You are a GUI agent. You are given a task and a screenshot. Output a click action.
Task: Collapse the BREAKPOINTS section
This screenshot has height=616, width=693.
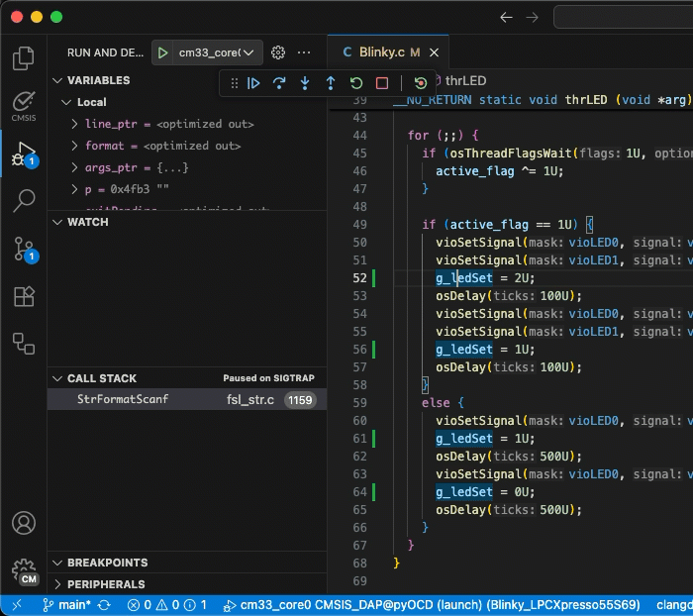(57, 563)
